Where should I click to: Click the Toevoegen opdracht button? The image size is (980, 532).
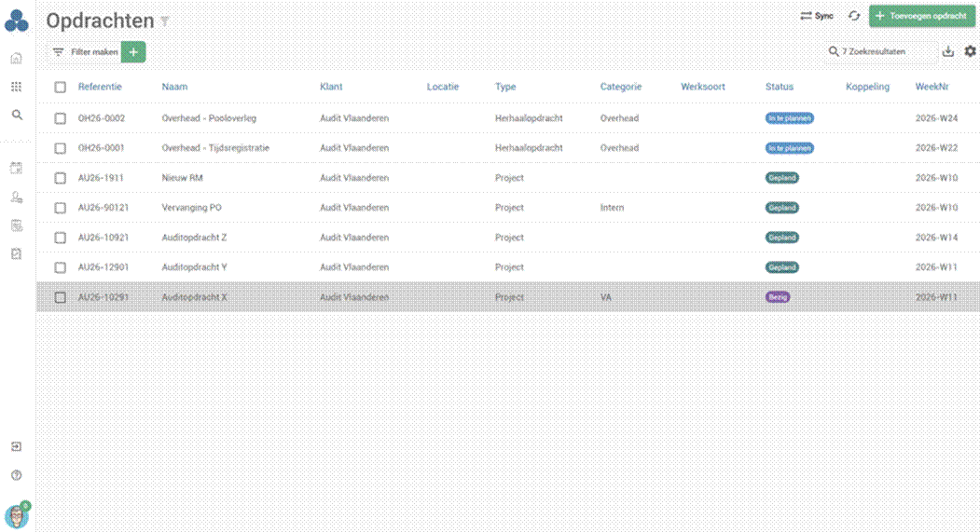921,16
